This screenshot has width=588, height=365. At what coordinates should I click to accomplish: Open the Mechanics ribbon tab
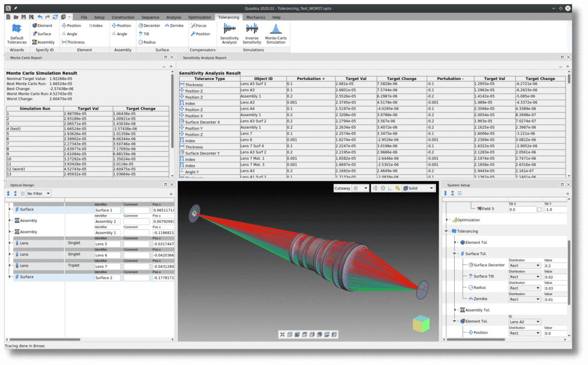[x=256, y=17]
